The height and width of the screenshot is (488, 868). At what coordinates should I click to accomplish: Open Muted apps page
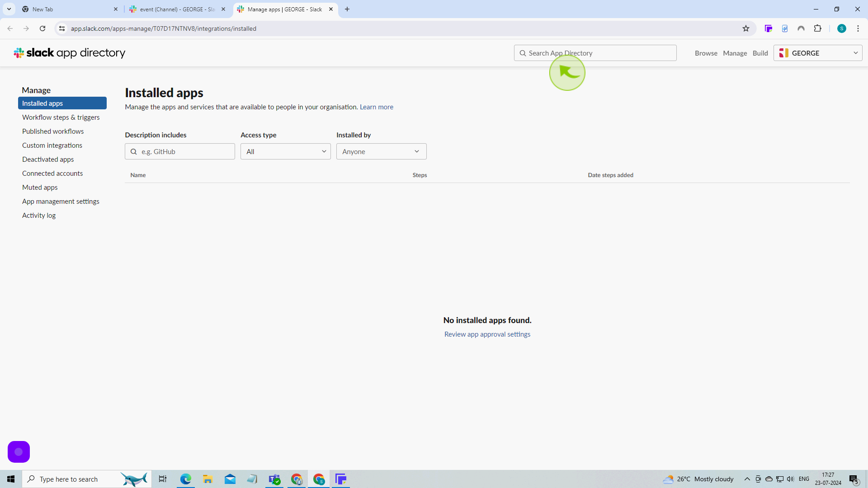[40, 187]
